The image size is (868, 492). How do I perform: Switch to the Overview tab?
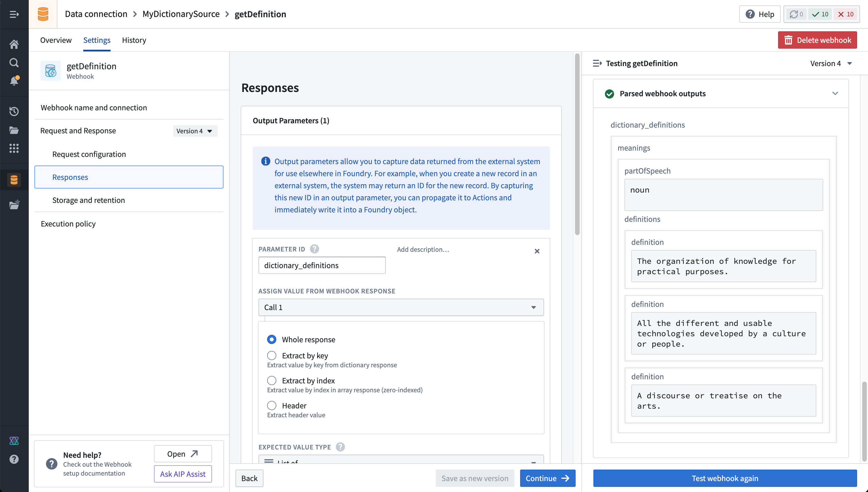pyautogui.click(x=55, y=40)
